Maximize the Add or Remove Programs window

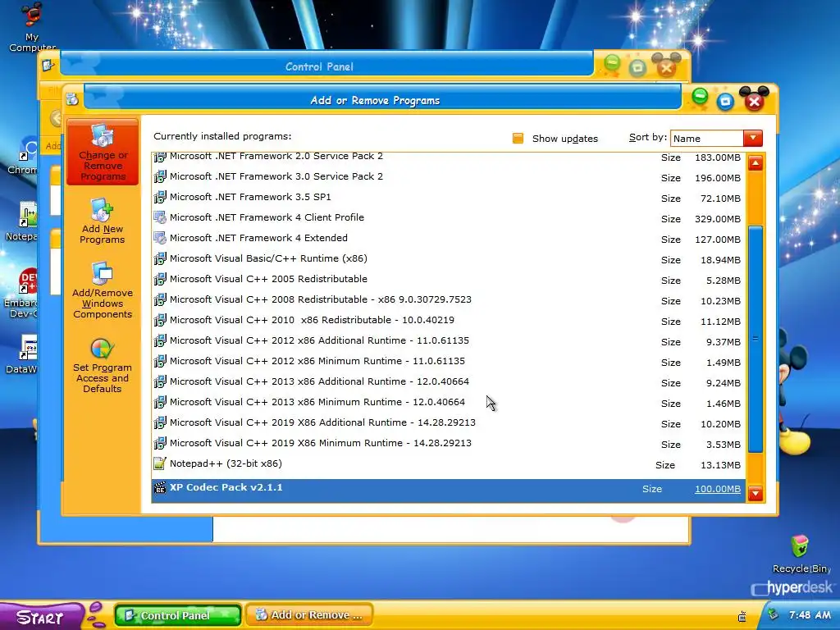(725, 101)
